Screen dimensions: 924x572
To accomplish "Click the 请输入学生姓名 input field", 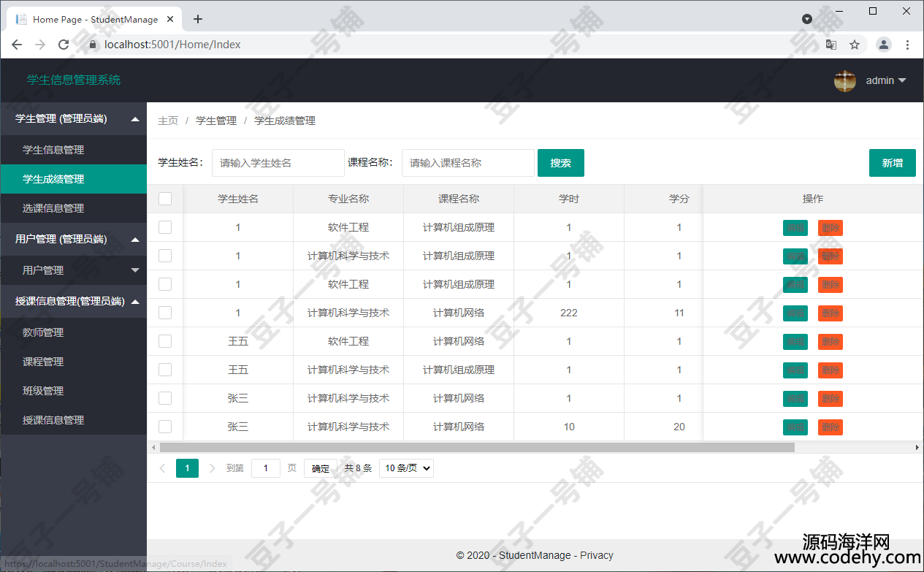I will [x=278, y=163].
